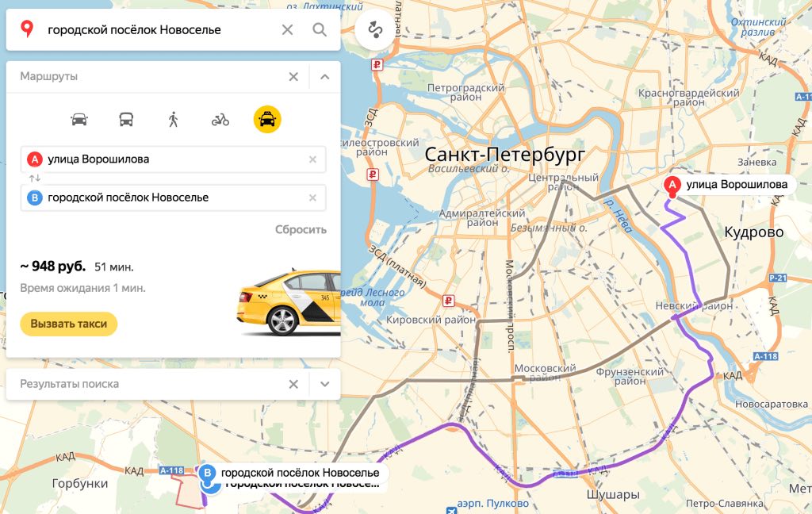
Task: Click the P-21 road shield
Action: [x=778, y=278]
